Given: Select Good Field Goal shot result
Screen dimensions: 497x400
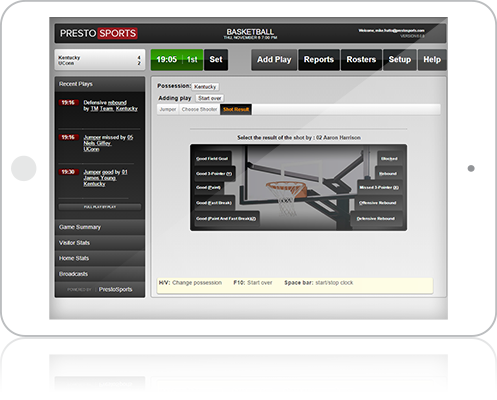Looking at the screenshot, I should pyautogui.click(x=212, y=159).
